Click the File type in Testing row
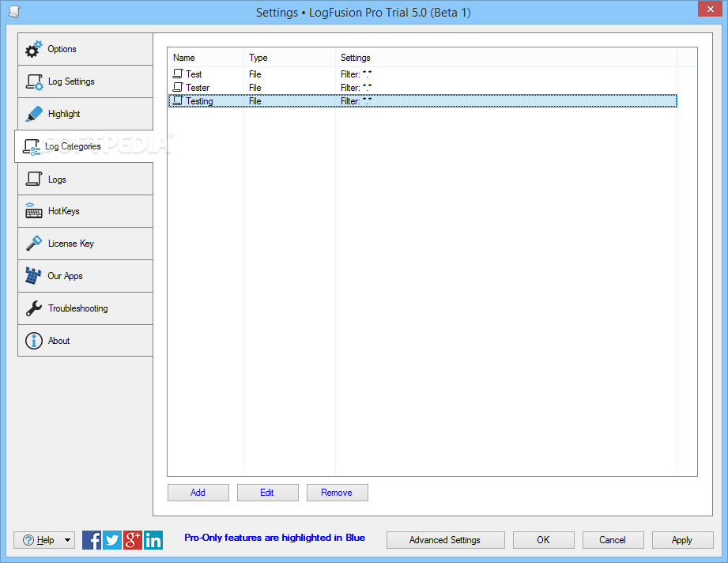The height and width of the screenshot is (563, 728). point(255,101)
